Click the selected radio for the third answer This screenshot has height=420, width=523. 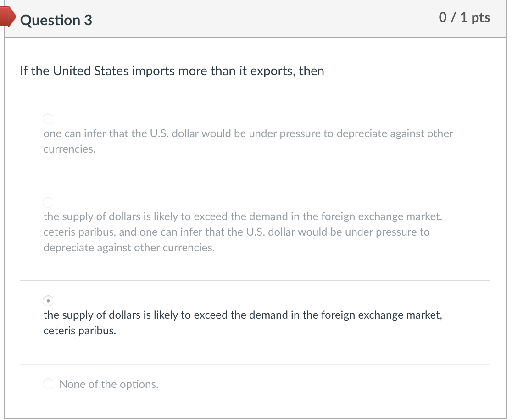[48, 301]
